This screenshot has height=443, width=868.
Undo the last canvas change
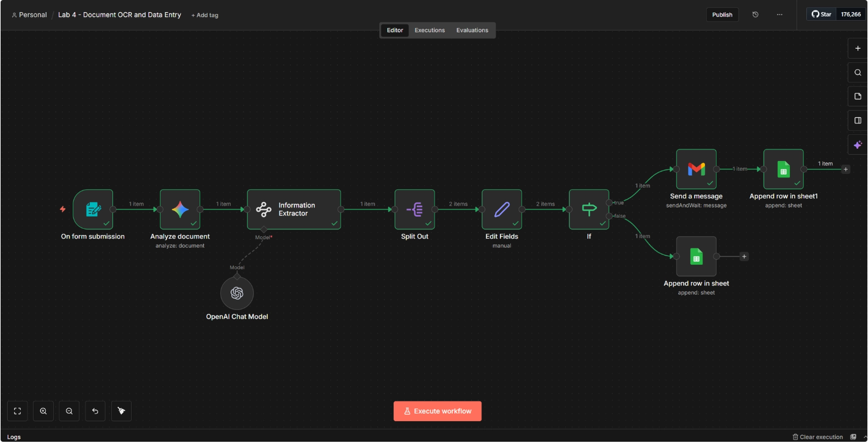click(x=95, y=411)
